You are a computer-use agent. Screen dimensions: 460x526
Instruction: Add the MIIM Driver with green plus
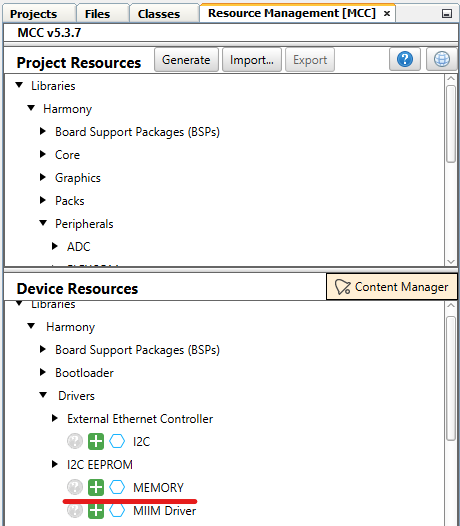coord(96,511)
